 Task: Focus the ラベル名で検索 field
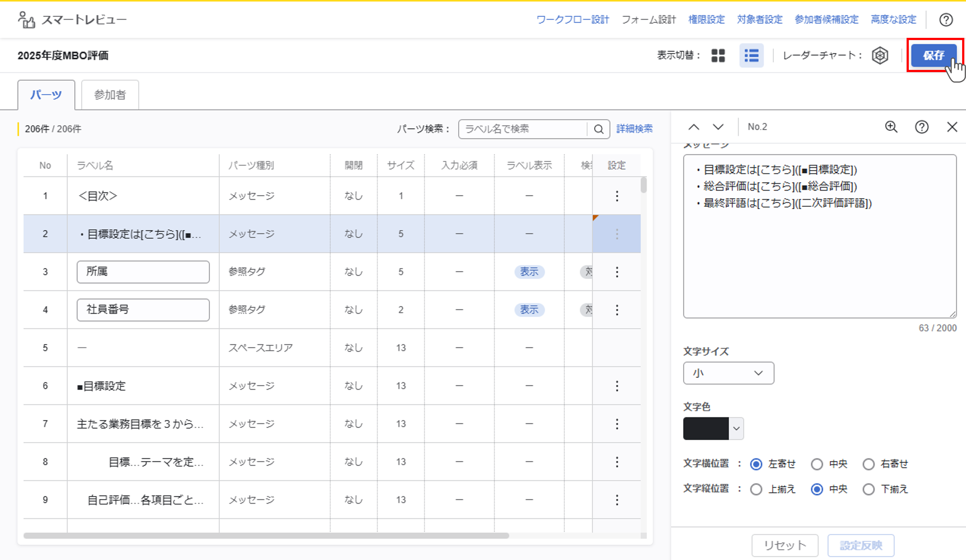click(x=523, y=129)
